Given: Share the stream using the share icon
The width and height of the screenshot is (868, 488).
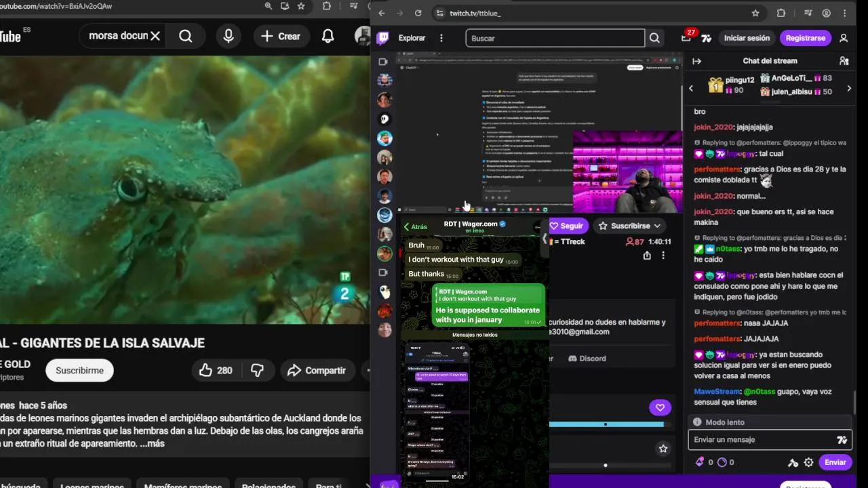Looking at the screenshot, I should pyautogui.click(x=647, y=256).
